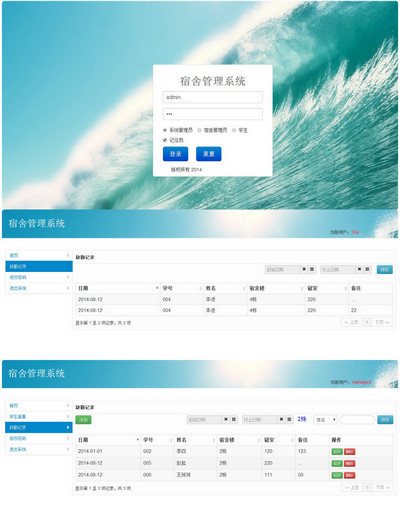The image size is (400, 505).
Task: Click the blue 登录 login button
Action: point(175,154)
